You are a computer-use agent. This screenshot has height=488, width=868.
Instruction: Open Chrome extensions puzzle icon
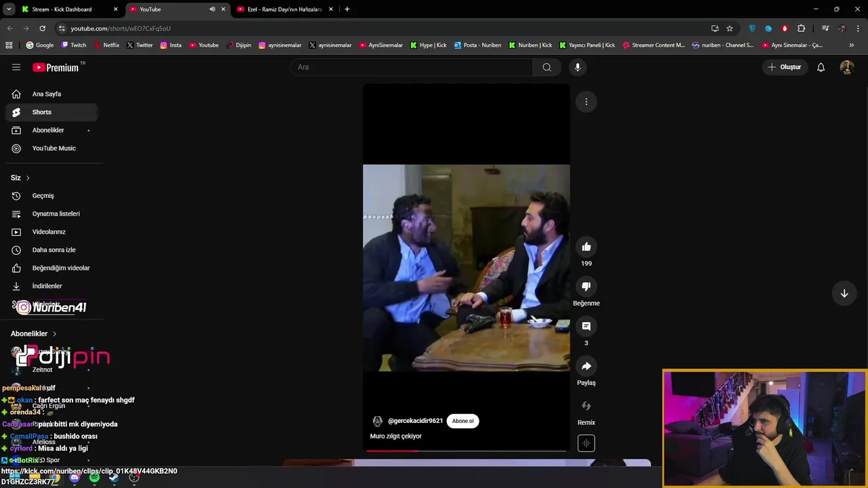[802, 28]
